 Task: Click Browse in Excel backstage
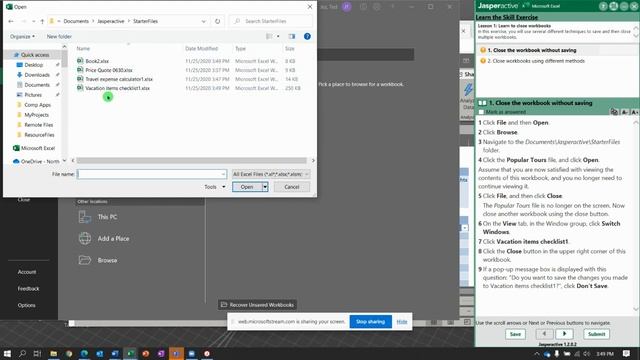98,260
